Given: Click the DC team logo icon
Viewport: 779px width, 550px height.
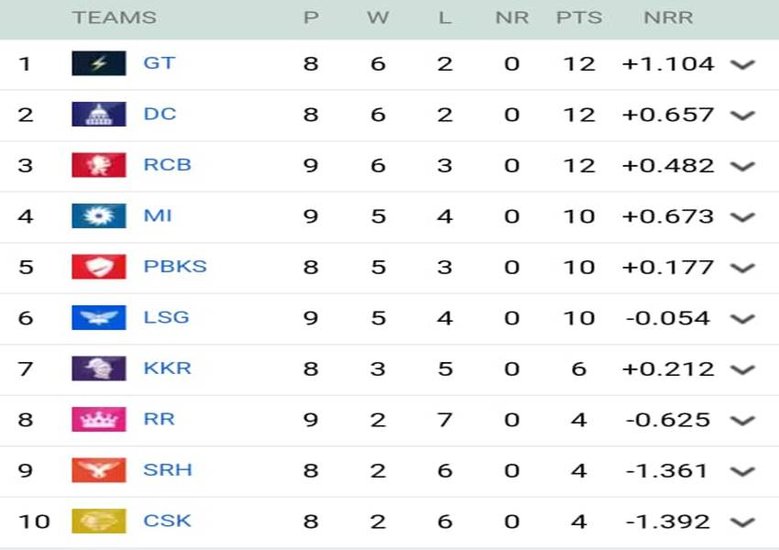Looking at the screenshot, I should point(99,114).
